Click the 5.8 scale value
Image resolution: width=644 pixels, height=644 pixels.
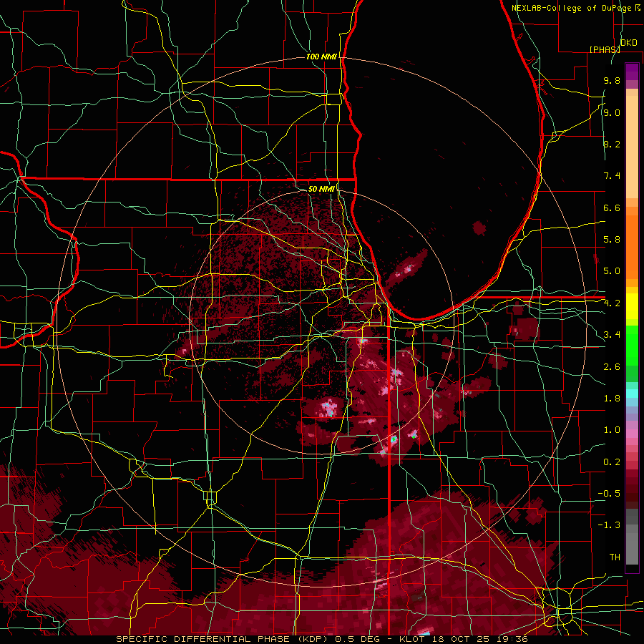click(x=612, y=240)
